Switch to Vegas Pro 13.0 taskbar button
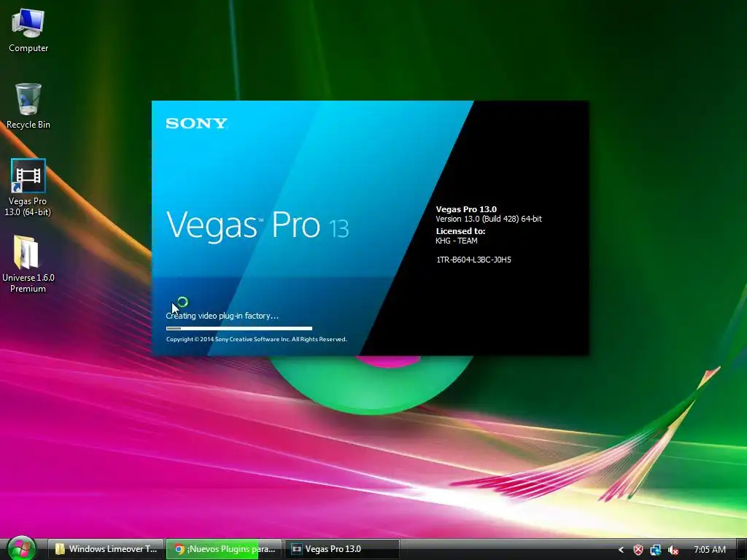 click(341, 549)
